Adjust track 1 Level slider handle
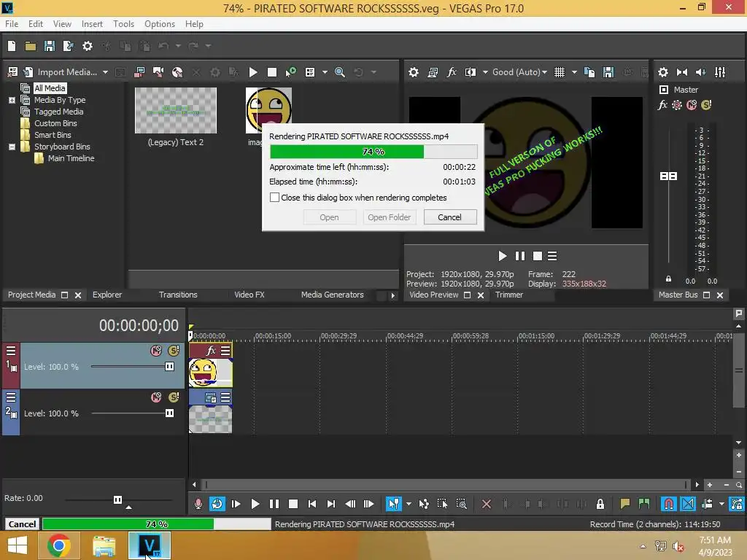The image size is (747, 560). coord(169,366)
